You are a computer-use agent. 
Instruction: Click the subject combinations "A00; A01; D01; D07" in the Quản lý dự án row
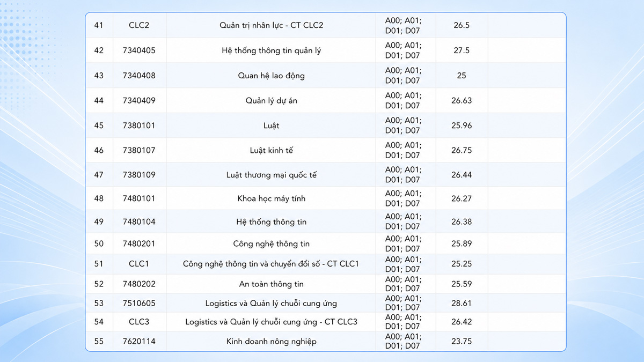click(x=404, y=100)
